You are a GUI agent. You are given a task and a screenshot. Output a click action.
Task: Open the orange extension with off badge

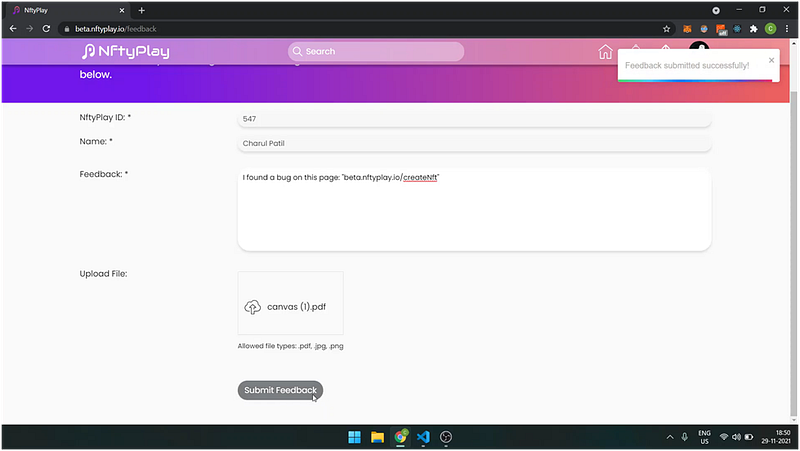(x=721, y=30)
